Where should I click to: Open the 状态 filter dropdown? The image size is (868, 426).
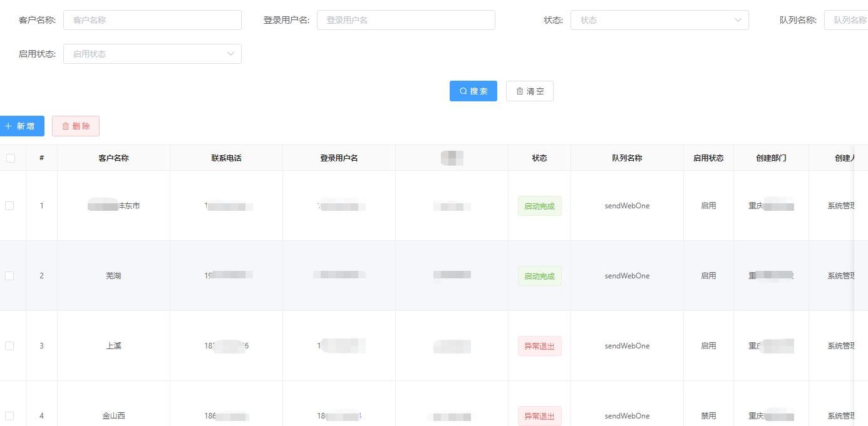tap(659, 20)
